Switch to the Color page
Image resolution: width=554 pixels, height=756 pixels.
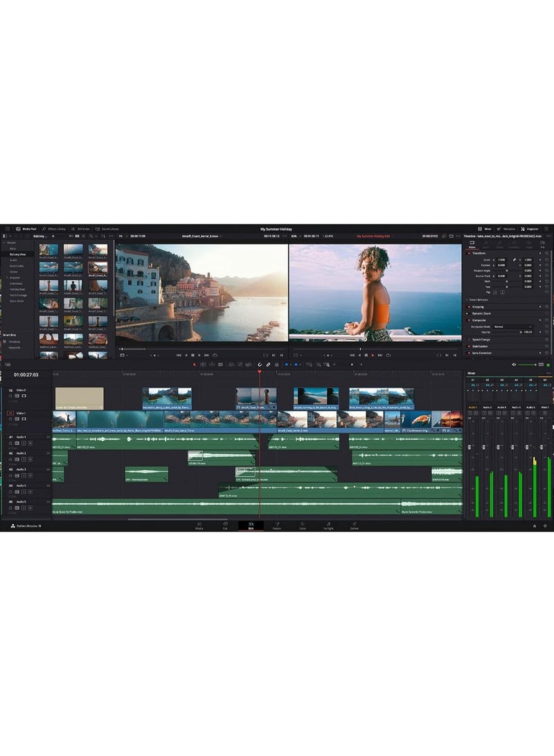coord(303,525)
